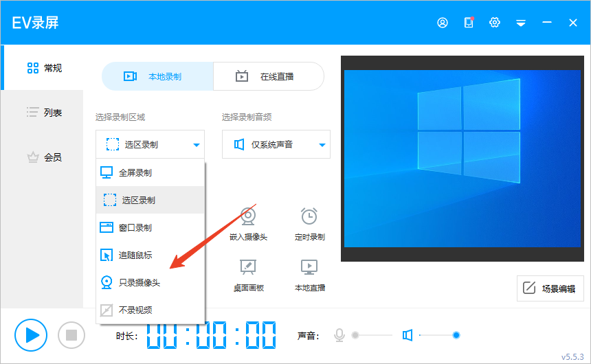This screenshot has width=591, height=364.
Task: Click the 00:00:00 duration timer
Action: (211, 335)
